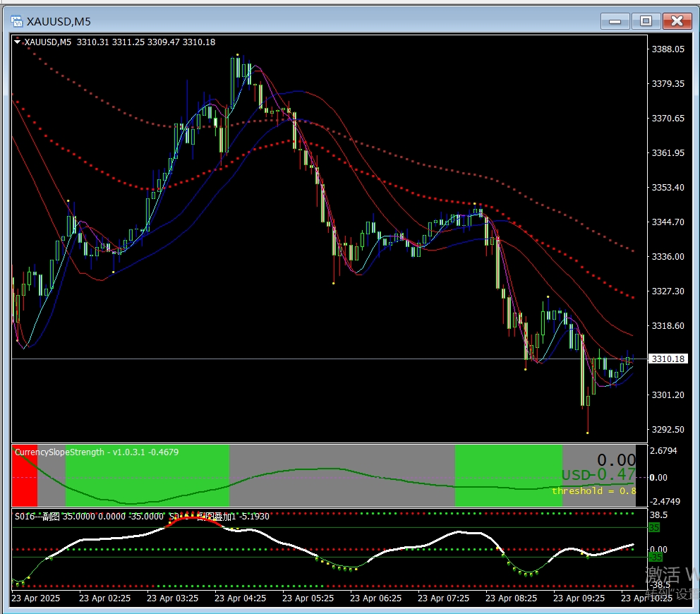The image size is (700, 614).
Task: Click time axis label 23 Apr 03:25
Action: pos(173,598)
